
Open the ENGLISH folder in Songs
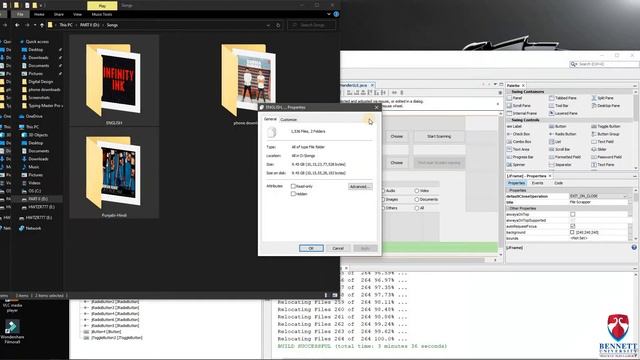click(114, 80)
